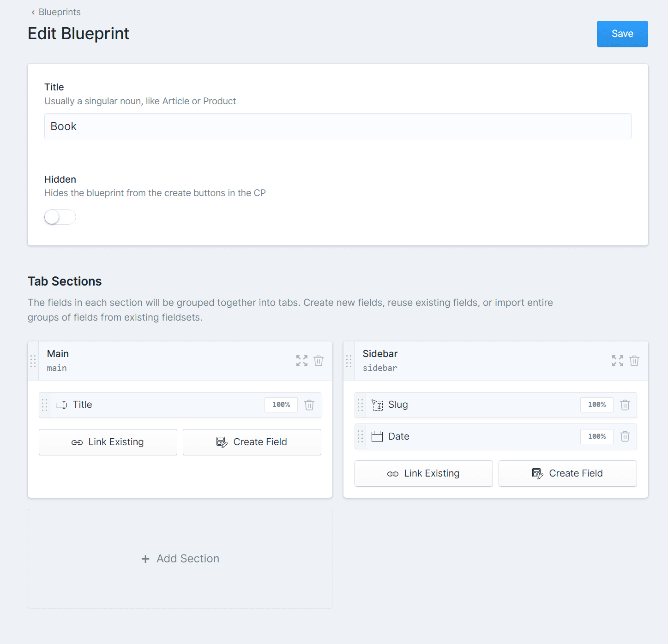
Task: Open width selector for Slug field
Action: click(x=597, y=405)
